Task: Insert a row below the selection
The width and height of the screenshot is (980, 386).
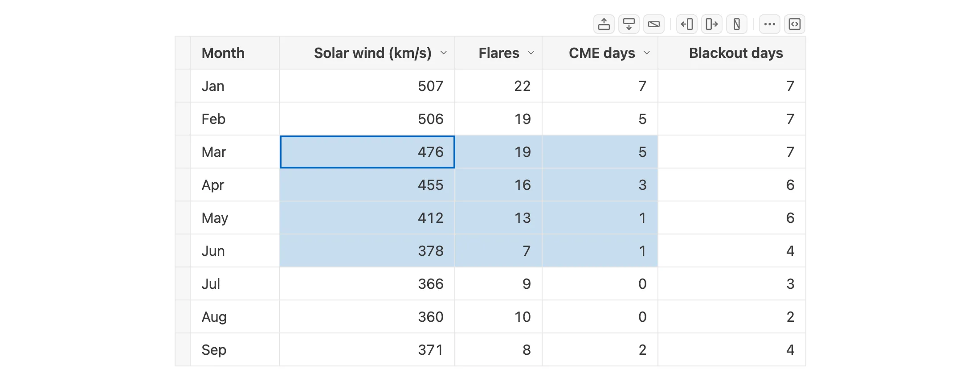Action: [x=629, y=24]
